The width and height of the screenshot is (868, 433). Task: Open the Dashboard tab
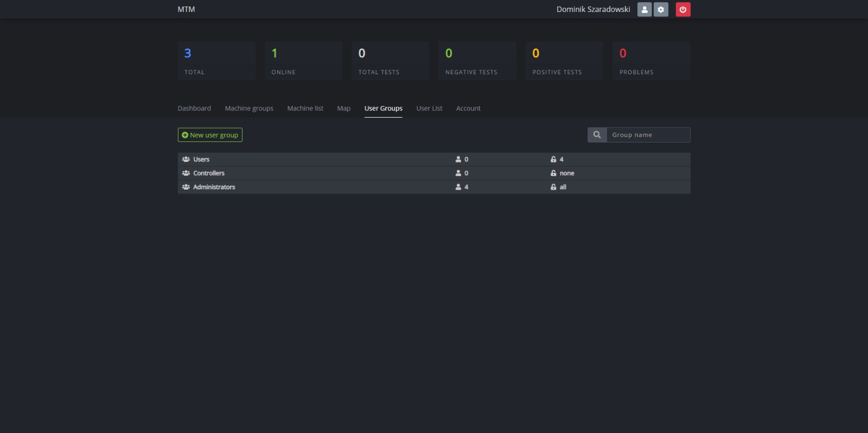pos(194,108)
